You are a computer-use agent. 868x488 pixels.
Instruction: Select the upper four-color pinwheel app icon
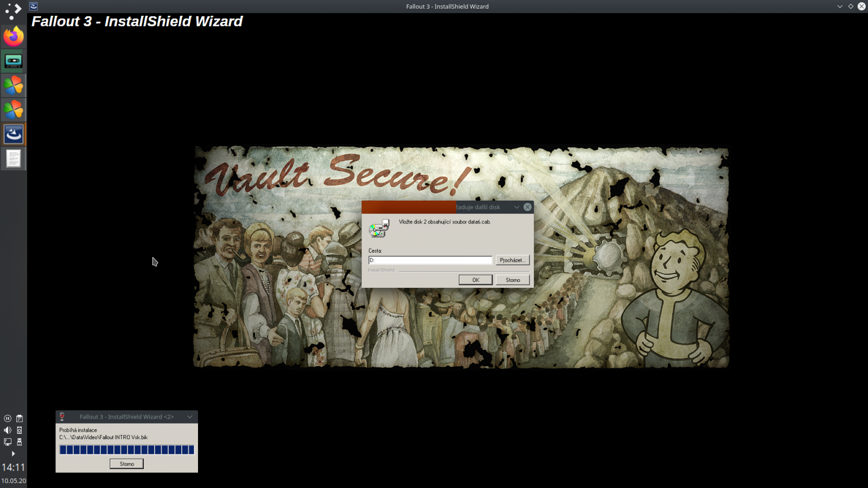pos(12,85)
